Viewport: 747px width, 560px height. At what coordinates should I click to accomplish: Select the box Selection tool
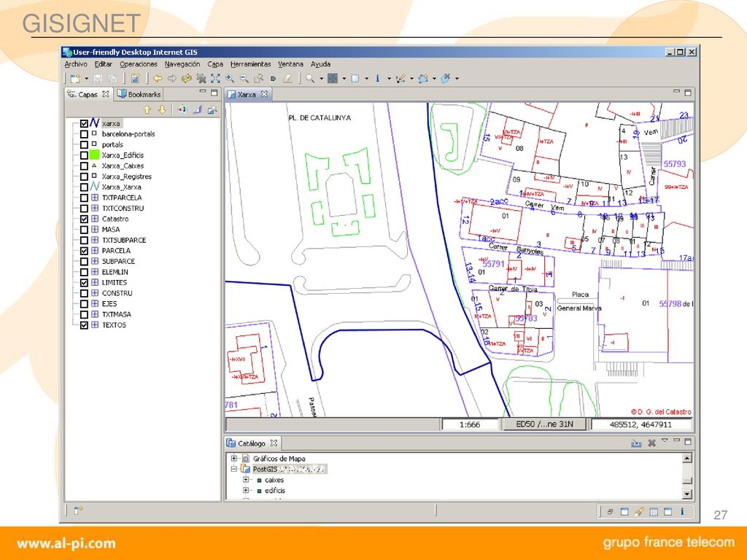pyautogui.click(x=355, y=79)
